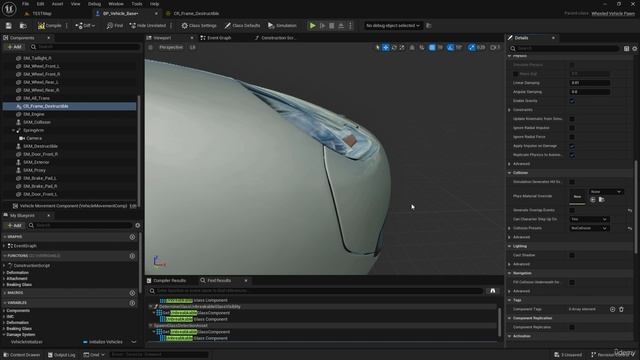This screenshot has height=360, width=640.
Task: Expand the Constraints section in Details
Action: (510, 110)
